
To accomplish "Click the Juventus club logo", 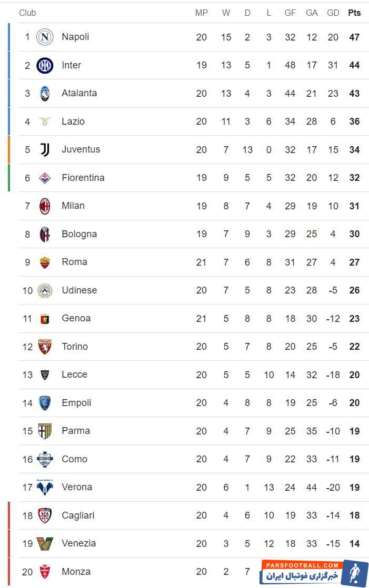I will click(x=45, y=150).
